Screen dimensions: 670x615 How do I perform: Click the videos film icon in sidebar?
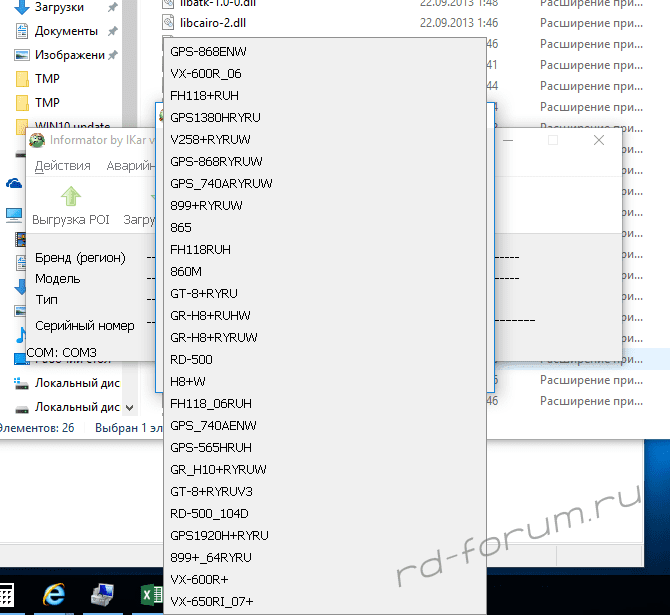[x=20, y=239]
